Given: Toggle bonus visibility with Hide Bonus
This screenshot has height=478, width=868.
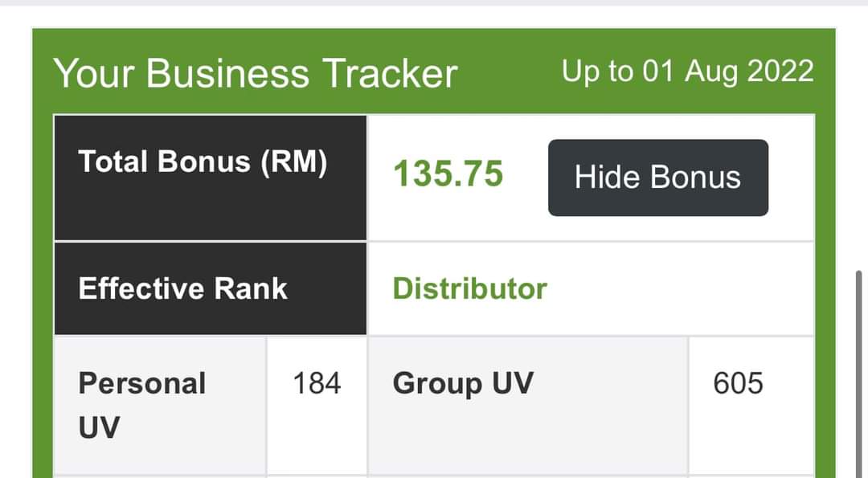Looking at the screenshot, I should pyautogui.click(x=657, y=178).
